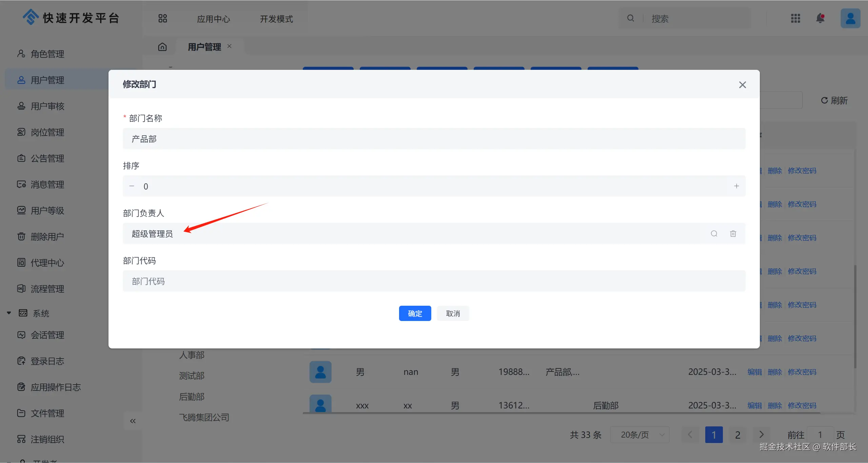Click the user avatar in top right
The width and height of the screenshot is (868, 463).
[850, 18]
